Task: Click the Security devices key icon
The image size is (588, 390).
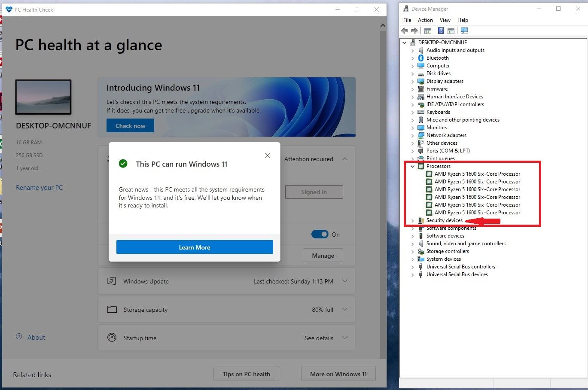Action: (421, 220)
